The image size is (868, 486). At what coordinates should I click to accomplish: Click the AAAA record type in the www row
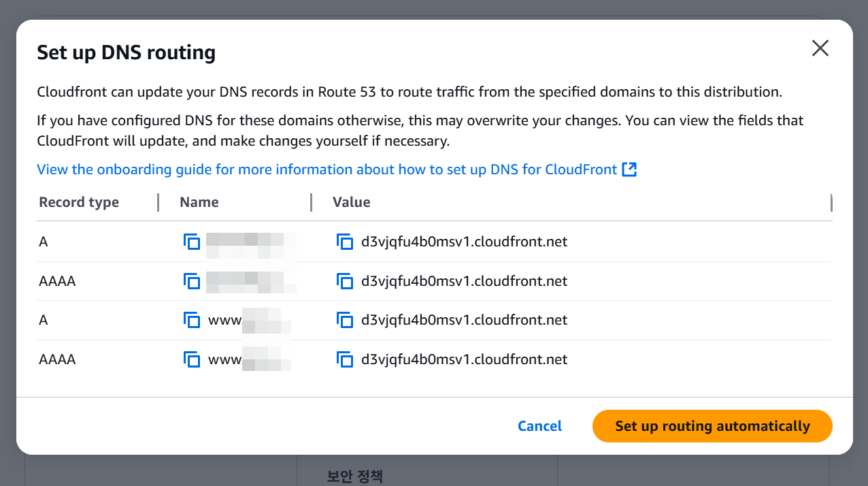coord(57,359)
